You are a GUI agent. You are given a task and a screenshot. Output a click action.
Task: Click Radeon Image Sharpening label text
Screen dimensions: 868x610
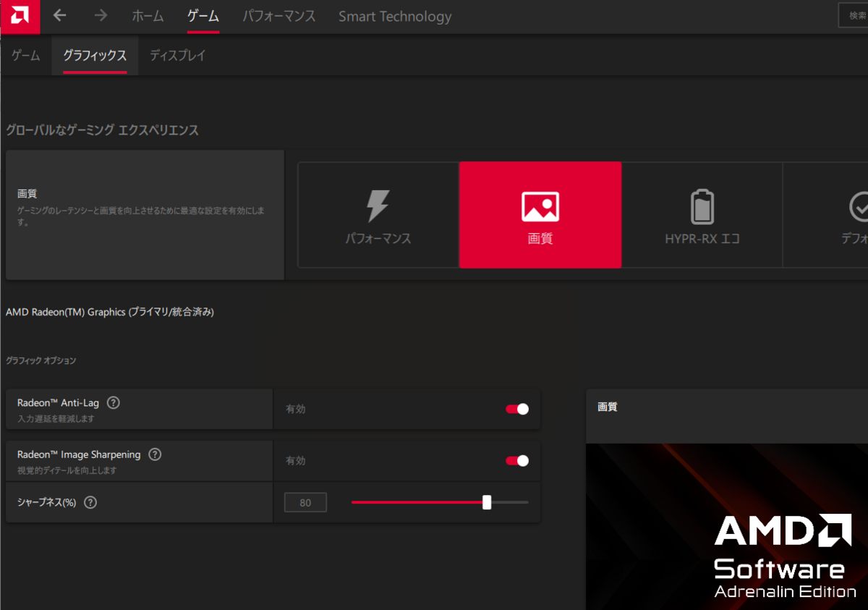coord(79,455)
